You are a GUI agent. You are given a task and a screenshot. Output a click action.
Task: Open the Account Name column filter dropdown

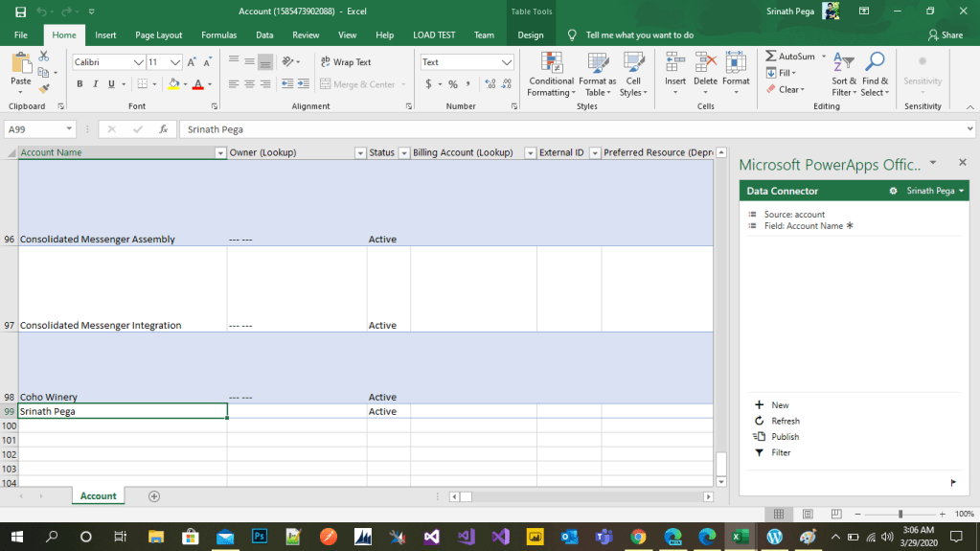click(x=220, y=153)
